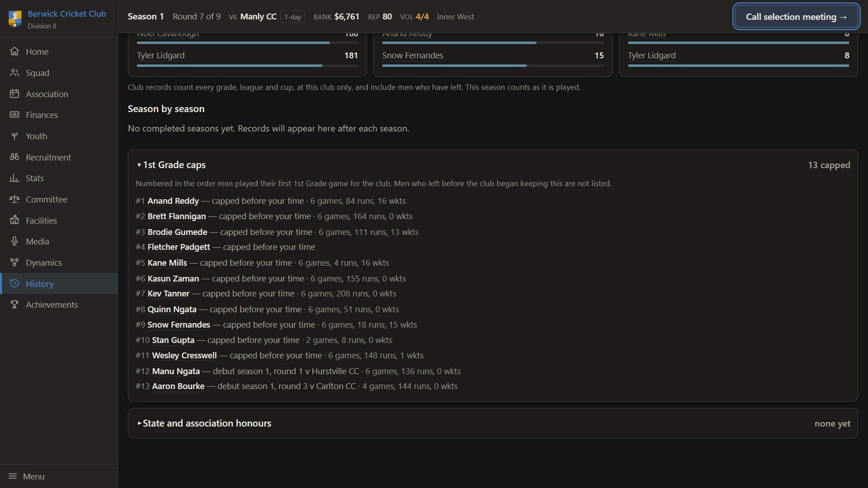868x488 pixels.
Task: Click the Finances banknote icon
Action: pyautogui.click(x=14, y=115)
